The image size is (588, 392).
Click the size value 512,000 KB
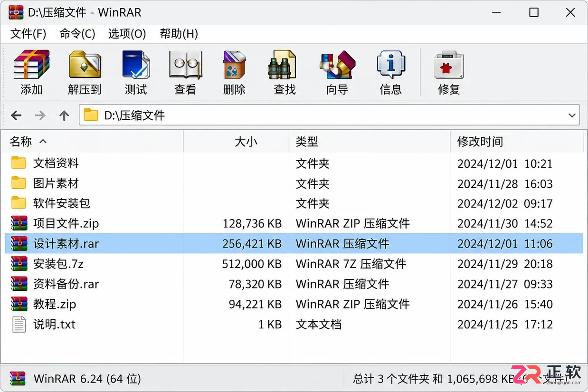click(252, 264)
